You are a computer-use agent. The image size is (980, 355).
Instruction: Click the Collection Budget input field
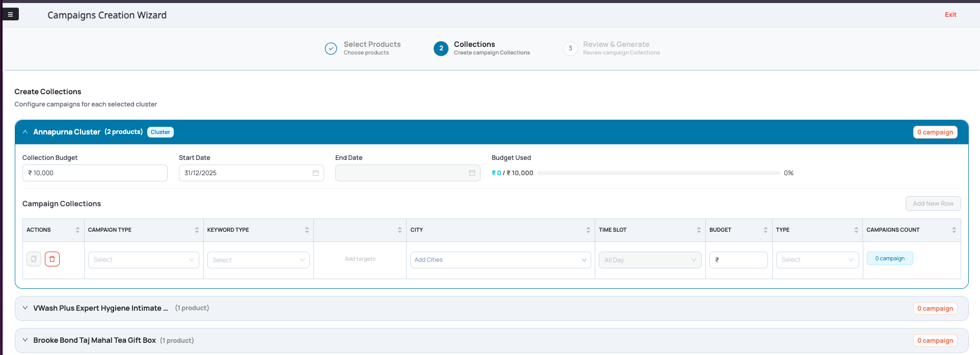pyautogui.click(x=95, y=173)
